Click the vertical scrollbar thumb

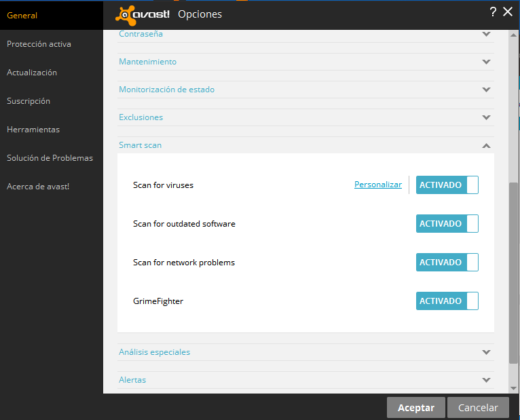tap(513, 273)
